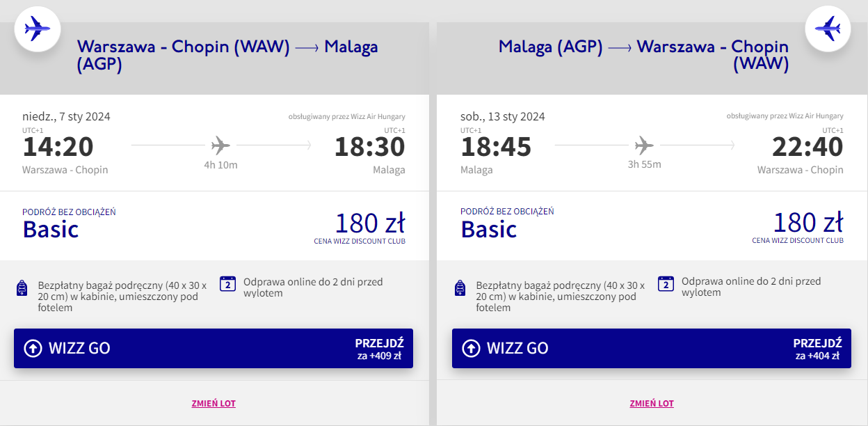Click the backpack icon in return flight card
Screen dimensions: 868x426
click(460, 288)
